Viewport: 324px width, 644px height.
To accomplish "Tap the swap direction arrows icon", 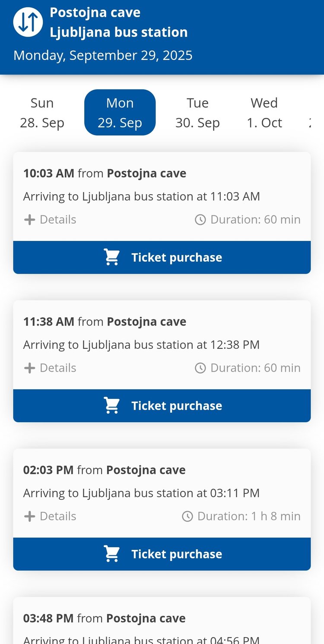I will point(28,22).
